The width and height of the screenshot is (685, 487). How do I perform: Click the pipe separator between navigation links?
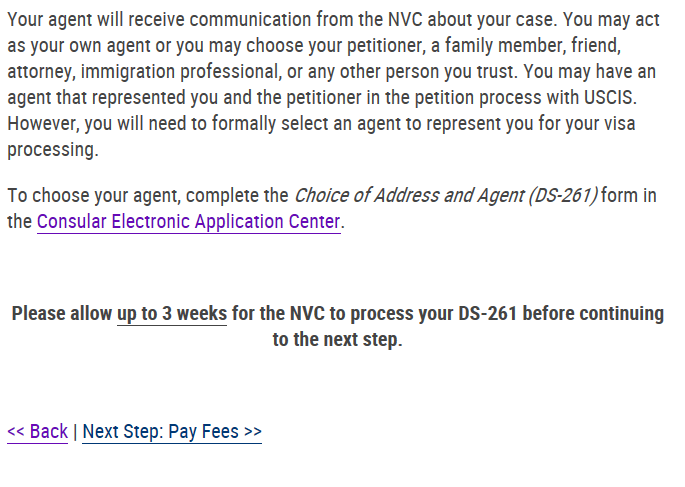tap(75, 432)
